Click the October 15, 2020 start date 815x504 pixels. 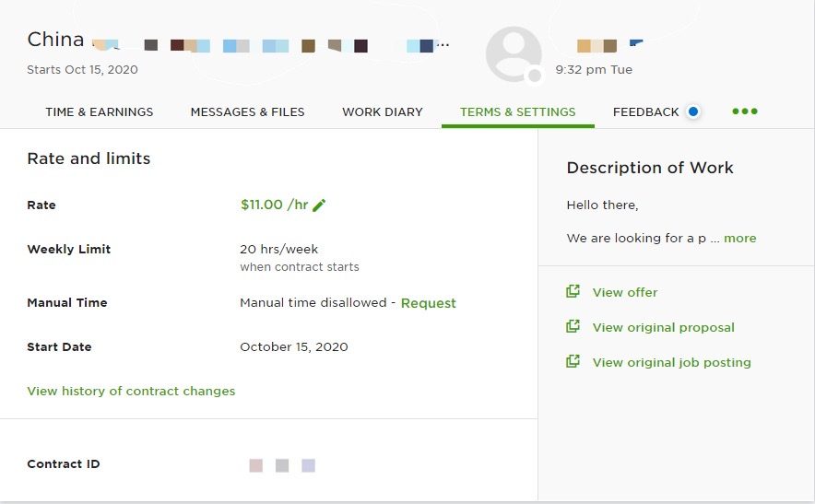click(294, 346)
